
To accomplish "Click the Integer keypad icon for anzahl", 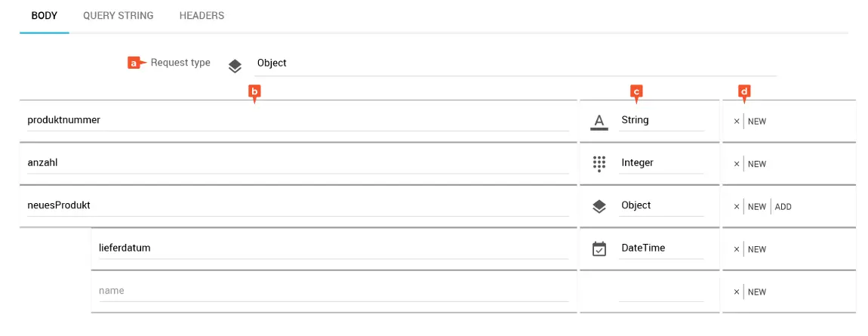I will pos(599,163).
